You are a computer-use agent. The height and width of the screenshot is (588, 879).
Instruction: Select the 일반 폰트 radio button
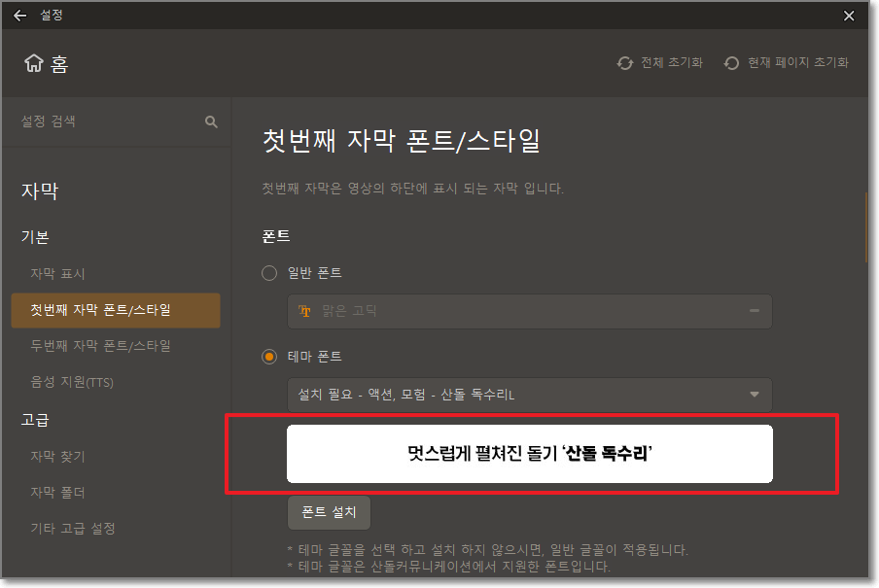coord(268,273)
